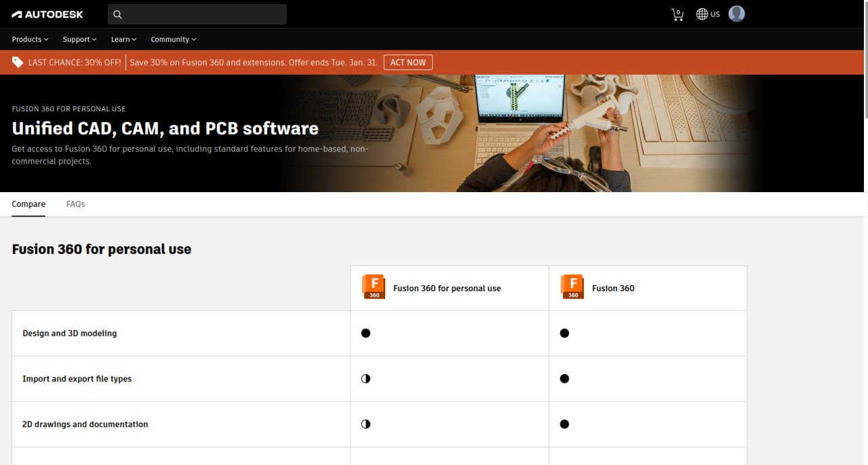The width and height of the screenshot is (868, 465).
Task: Click full dot for Import and export, Fusion 360
Action: point(564,379)
